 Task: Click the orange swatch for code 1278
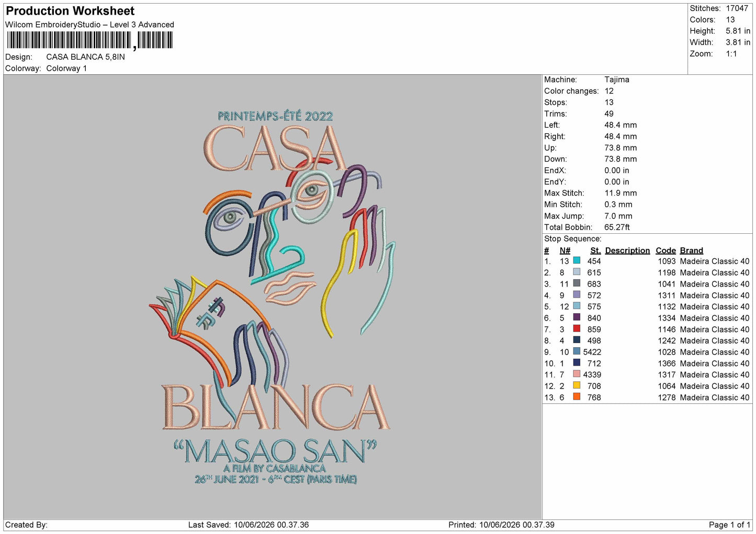tap(577, 397)
